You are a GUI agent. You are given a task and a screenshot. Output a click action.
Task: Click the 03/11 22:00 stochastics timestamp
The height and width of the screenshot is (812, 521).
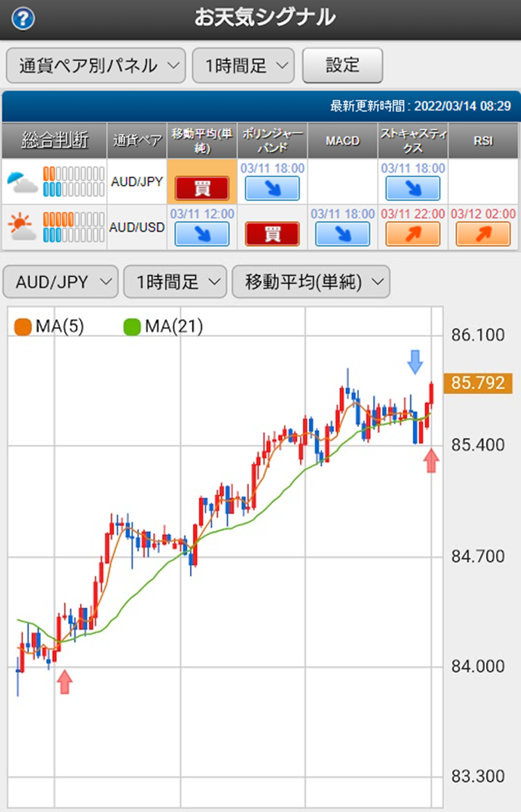[x=412, y=214]
